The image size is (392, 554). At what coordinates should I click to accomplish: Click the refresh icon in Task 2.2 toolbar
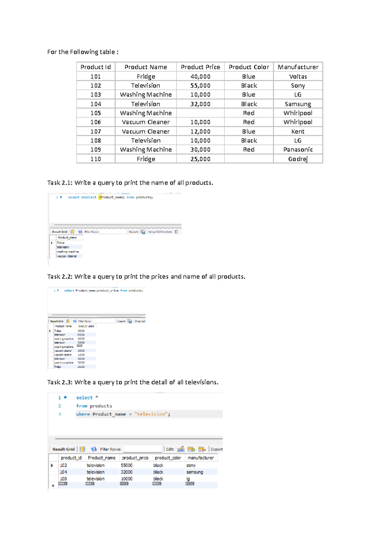point(75,321)
